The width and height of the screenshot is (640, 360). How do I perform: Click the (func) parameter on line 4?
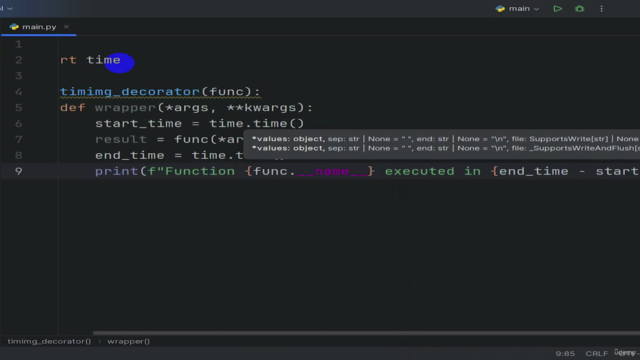226,92
